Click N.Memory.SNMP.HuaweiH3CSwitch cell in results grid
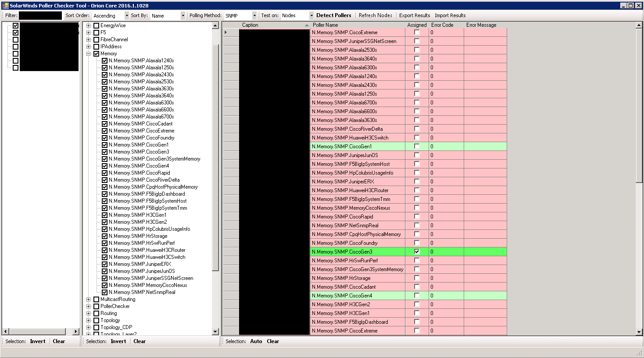 (358, 138)
